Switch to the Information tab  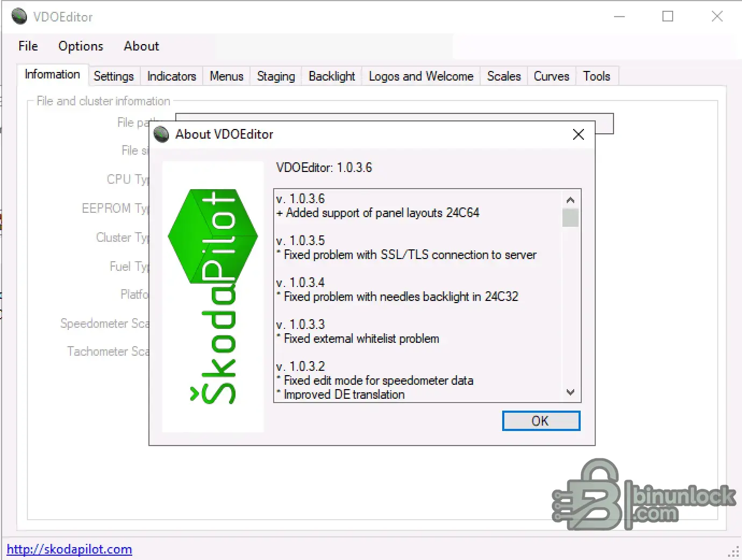pyautogui.click(x=52, y=75)
